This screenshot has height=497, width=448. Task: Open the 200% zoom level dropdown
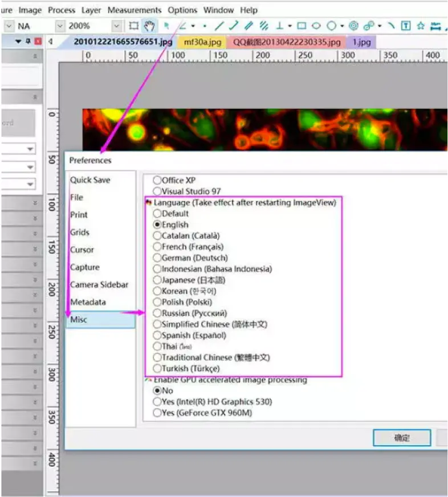click(117, 26)
